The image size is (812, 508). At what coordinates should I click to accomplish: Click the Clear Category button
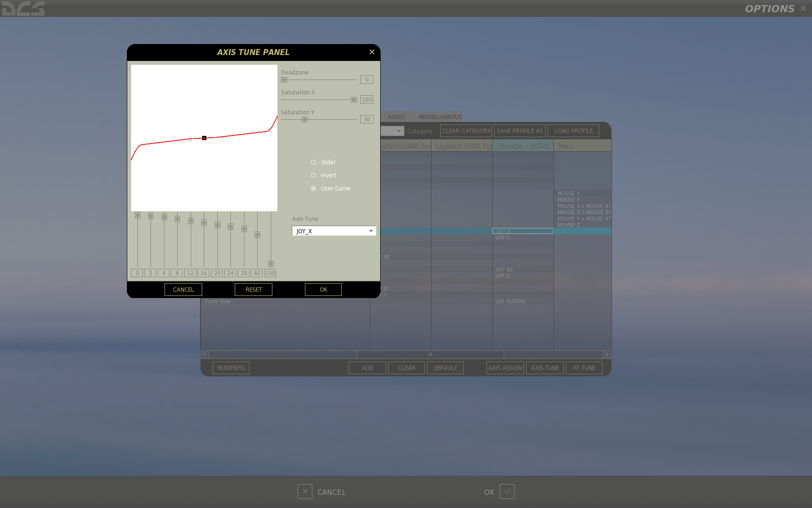click(x=466, y=131)
